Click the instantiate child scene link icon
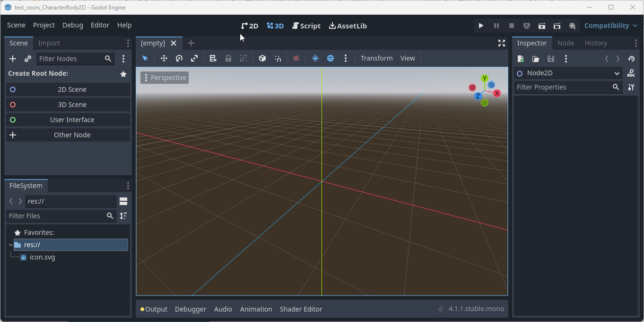The height and width of the screenshot is (322, 644). click(28, 59)
